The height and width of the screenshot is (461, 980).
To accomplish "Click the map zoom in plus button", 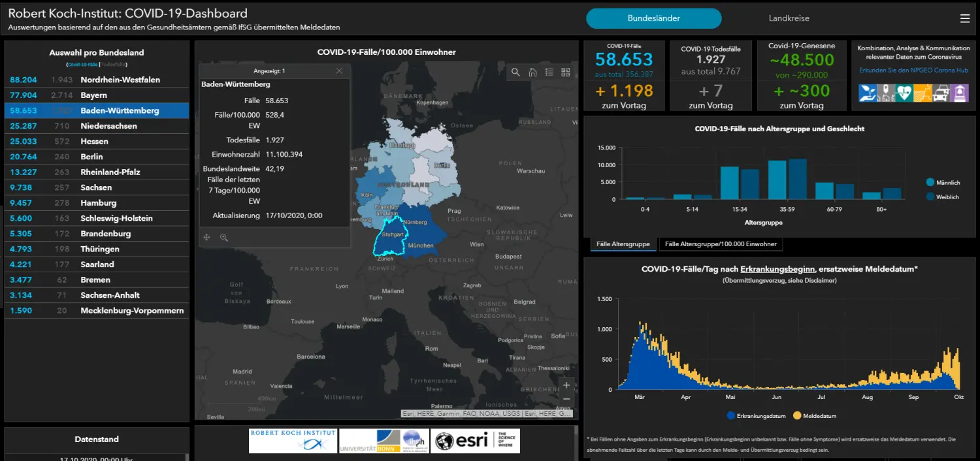I will (566, 385).
